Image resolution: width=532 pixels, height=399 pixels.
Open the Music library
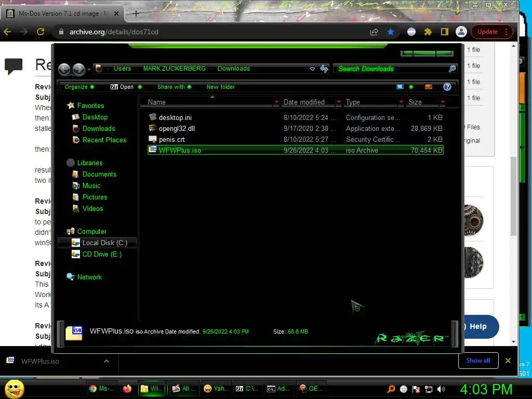coord(91,185)
